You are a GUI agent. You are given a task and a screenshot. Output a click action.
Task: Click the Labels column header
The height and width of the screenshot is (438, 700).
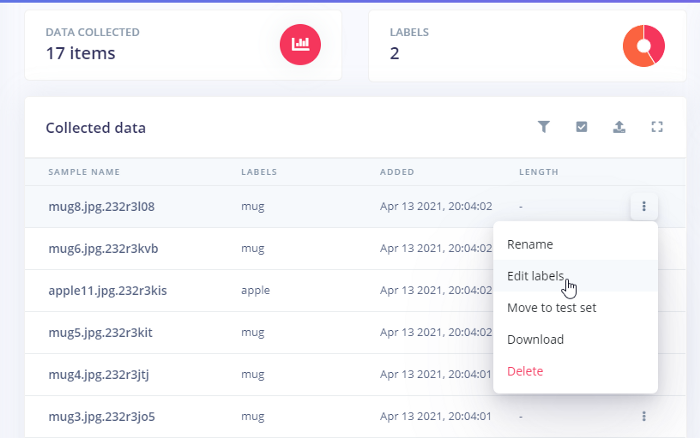coord(259,172)
